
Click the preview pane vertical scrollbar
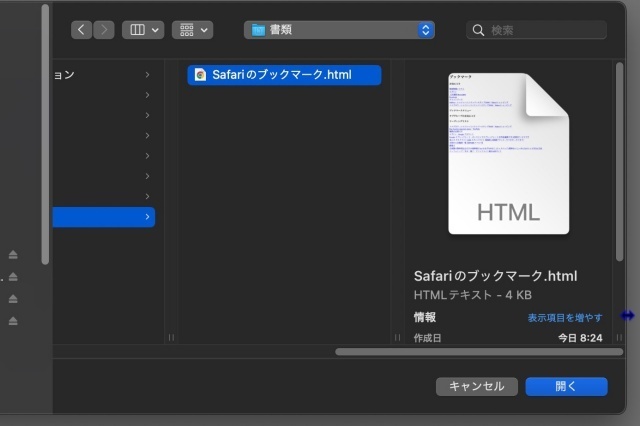coord(619,162)
